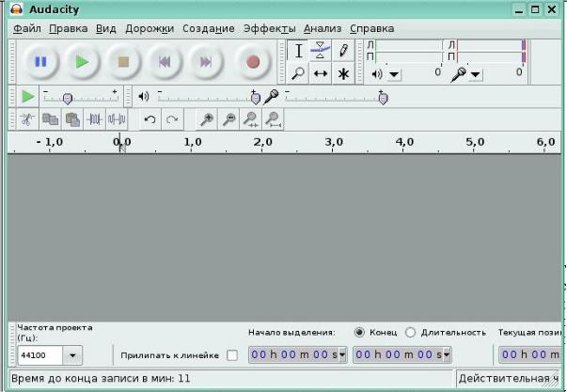Select the Selection (I-beam) tool
Viewport: 567px width, 392px height.
point(298,51)
